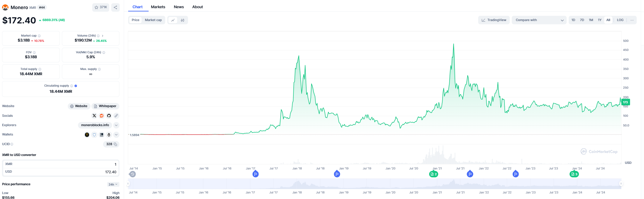644x199 pixels.
Task: Select the Price chart toggle
Action: pyautogui.click(x=135, y=20)
